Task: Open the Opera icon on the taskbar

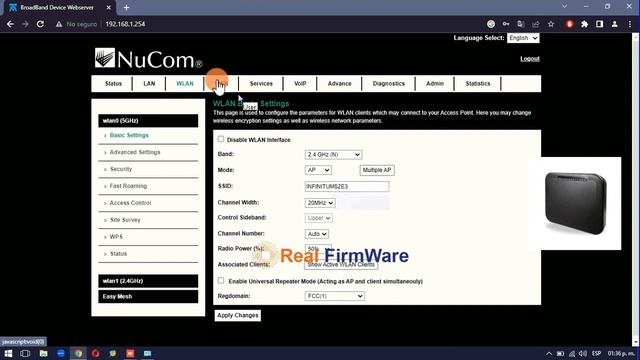Action: [x=96, y=353]
